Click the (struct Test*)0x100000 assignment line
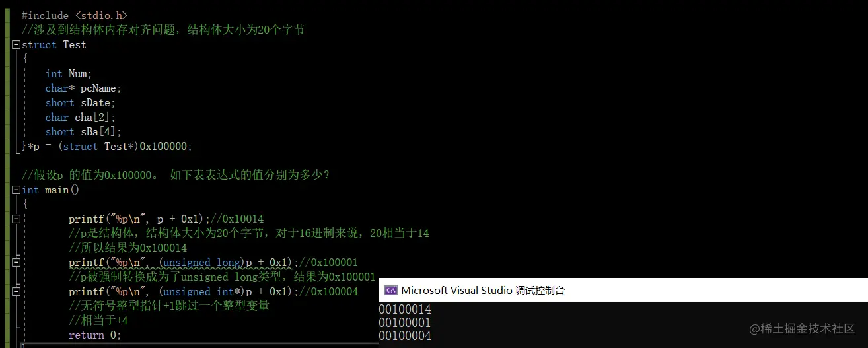Viewport: 868px width, 348px height. click(107, 147)
